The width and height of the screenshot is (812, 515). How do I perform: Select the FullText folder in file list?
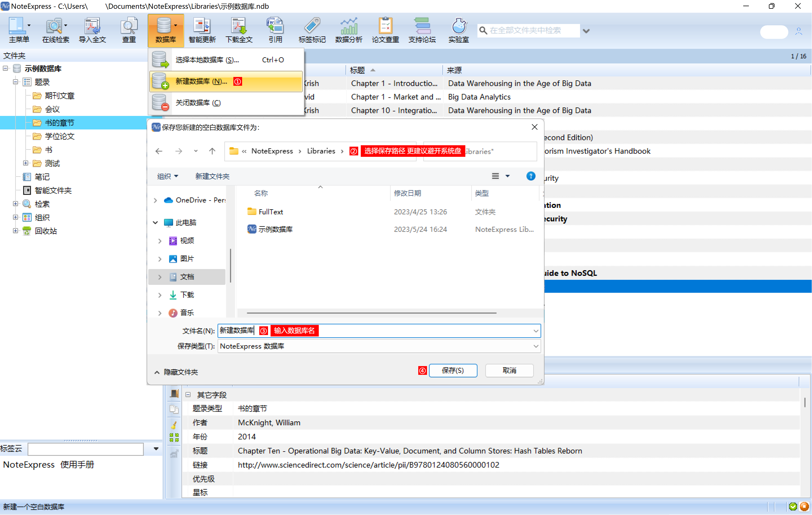265,212
